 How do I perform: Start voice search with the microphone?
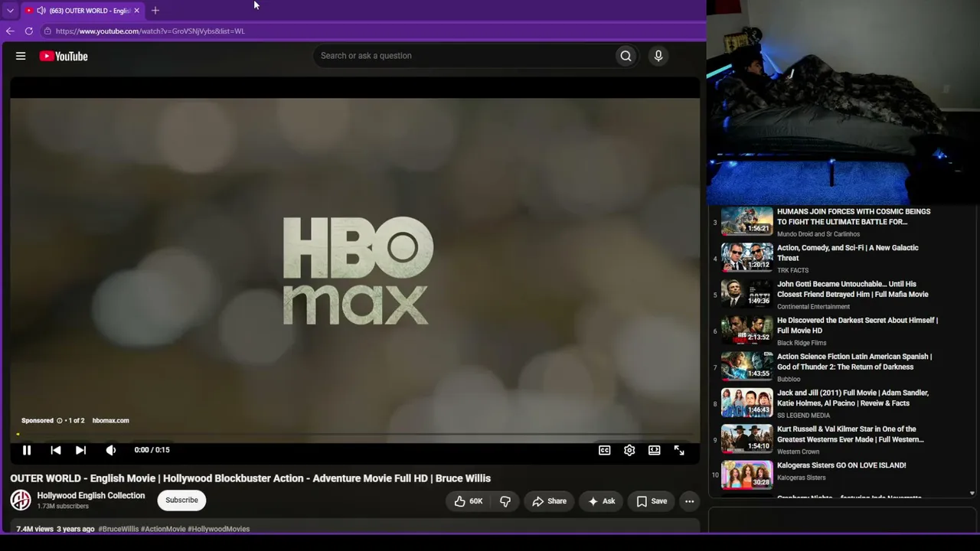pyautogui.click(x=658, y=56)
